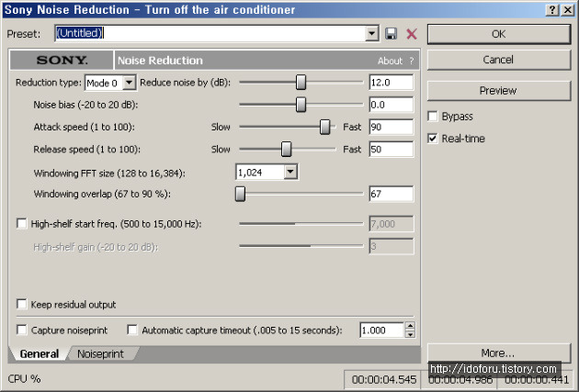Image resolution: width=579 pixels, height=392 pixels.
Task: Click the Windowing overlap value field 67
Action: 392,194
